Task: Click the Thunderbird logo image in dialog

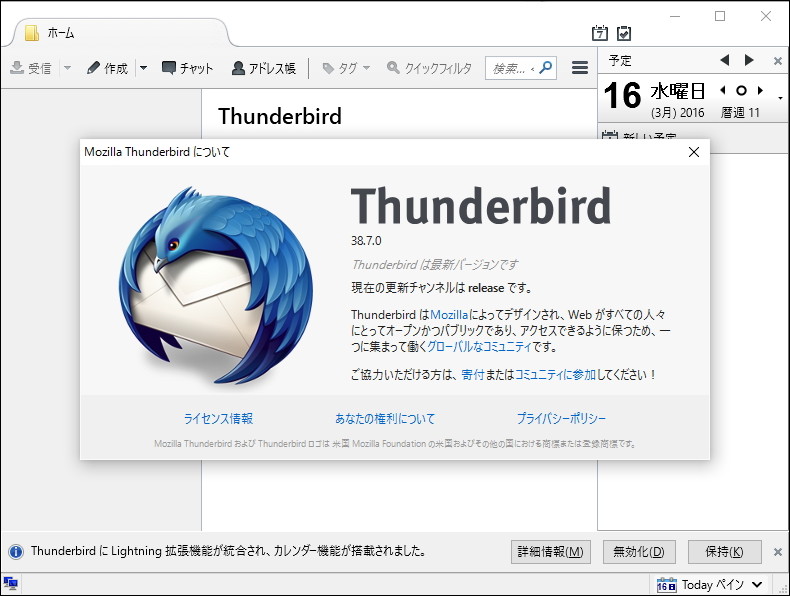Action: pyautogui.click(x=216, y=286)
